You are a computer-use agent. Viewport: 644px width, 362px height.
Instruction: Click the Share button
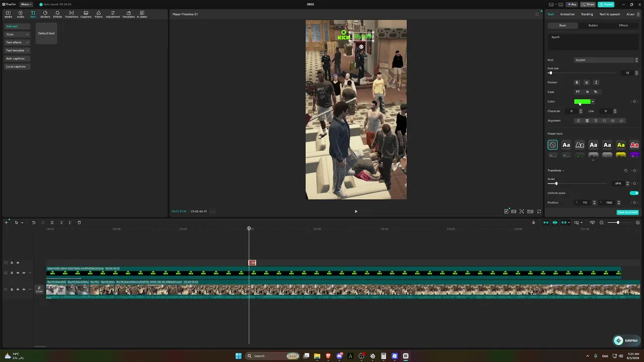click(x=589, y=5)
